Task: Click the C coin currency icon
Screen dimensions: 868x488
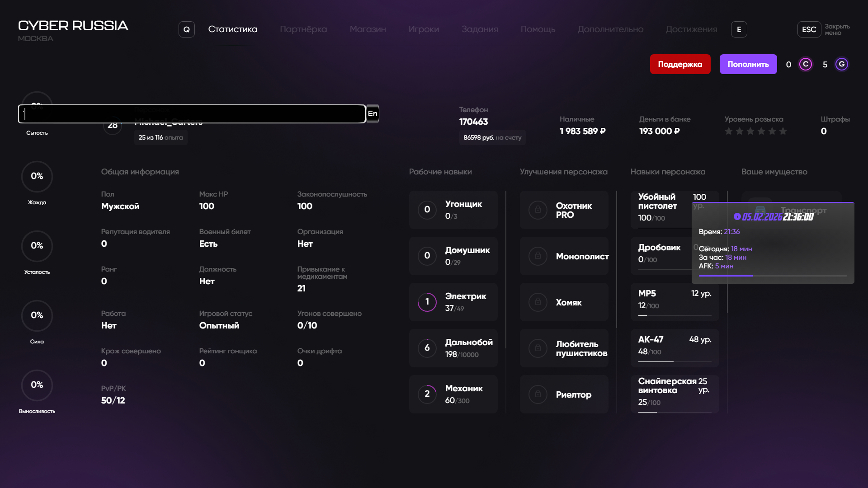Action: click(806, 64)
